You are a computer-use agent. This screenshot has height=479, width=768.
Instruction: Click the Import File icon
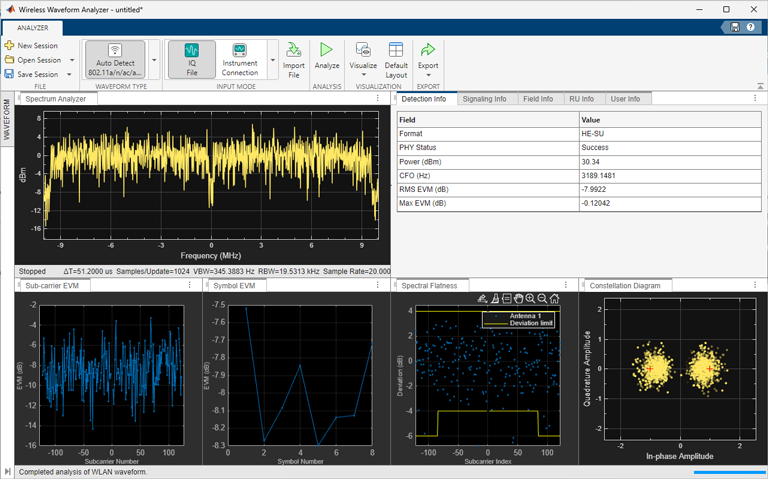tap(294, 50)
